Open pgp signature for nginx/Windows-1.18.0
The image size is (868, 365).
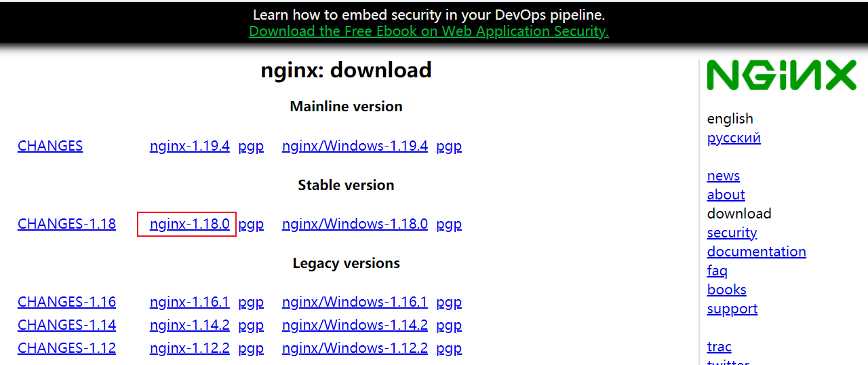click(449, 224)
